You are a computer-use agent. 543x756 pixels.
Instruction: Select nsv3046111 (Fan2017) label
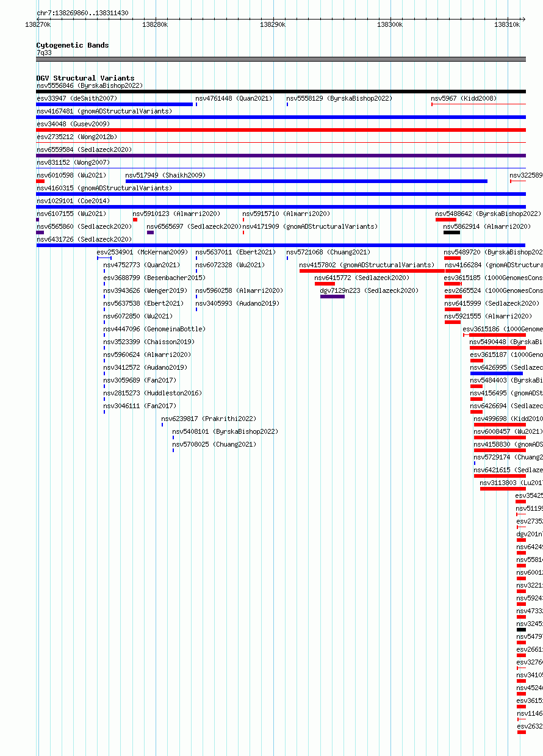click(140, 406)
